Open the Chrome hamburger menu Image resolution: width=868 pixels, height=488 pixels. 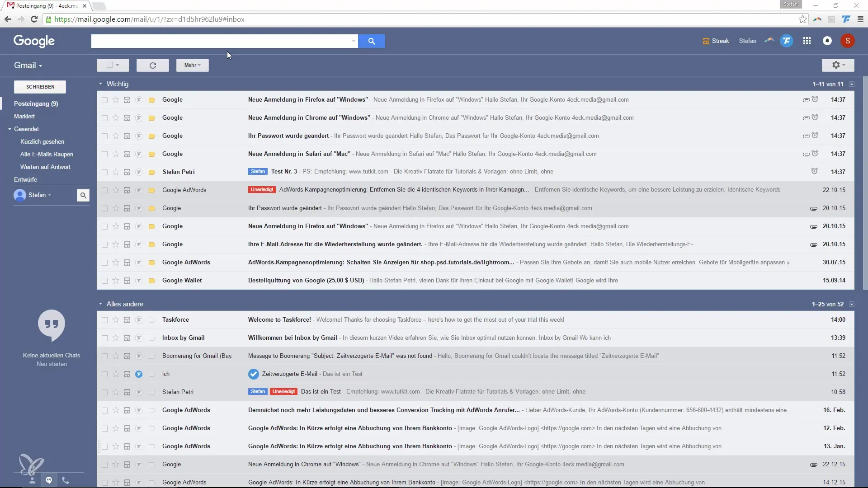tap(860, 19)
